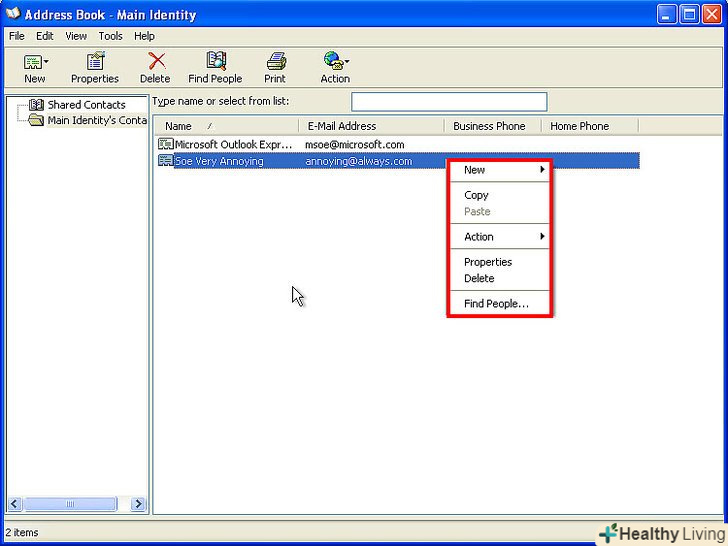
Task: Choose Properties in the context menu
Action: coord(488,262)
